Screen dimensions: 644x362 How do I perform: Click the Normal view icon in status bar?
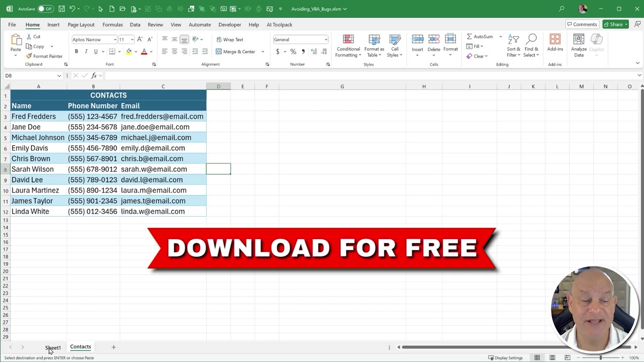[x=537, y=357]
